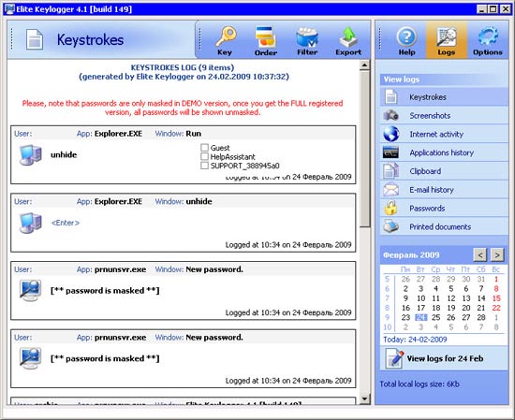The image size is (515, 420).
Task: Open Applications history logs
Action: (x=444, y=152)
